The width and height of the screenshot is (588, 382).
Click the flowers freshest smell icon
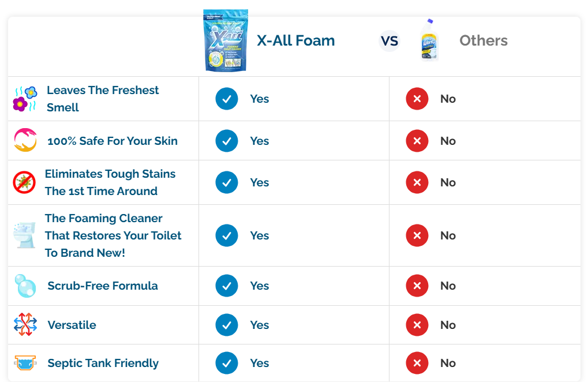click(x=25, y=99)
